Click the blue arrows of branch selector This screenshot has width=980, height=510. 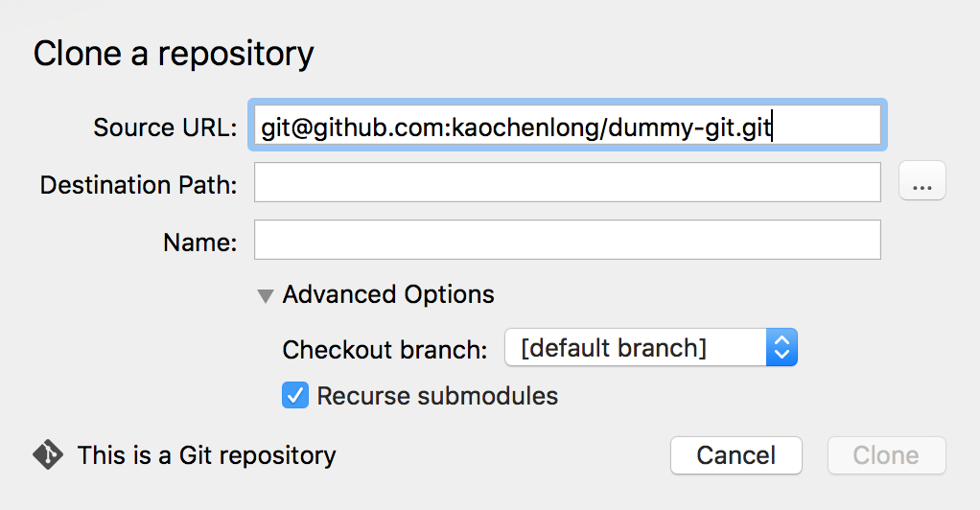pyautogui.click(x=782, y=348)
